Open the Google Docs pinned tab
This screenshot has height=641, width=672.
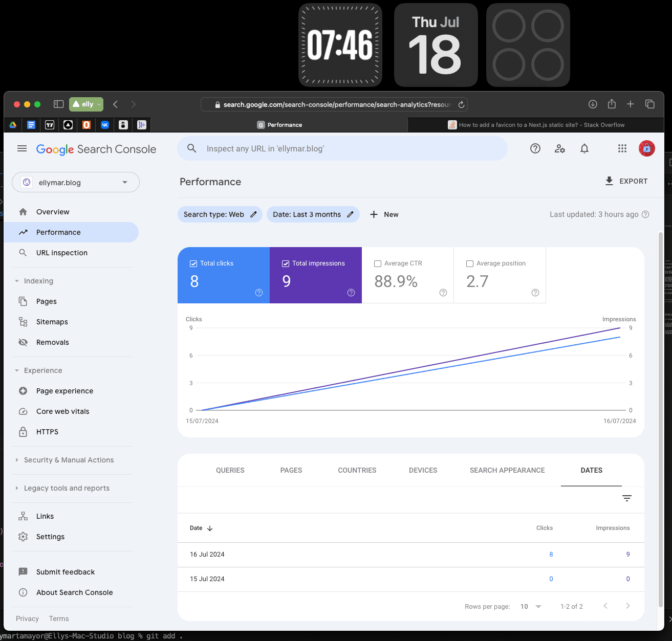coord(31,125)
